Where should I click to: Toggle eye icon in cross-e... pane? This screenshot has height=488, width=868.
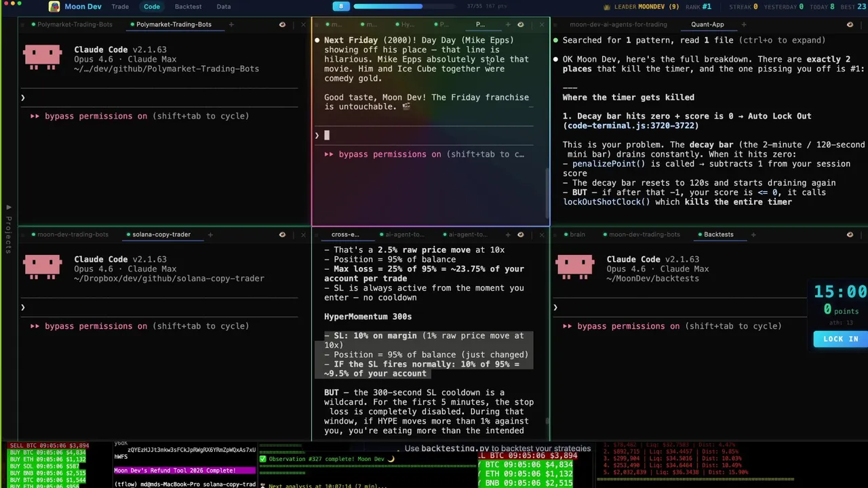point(520,235)
